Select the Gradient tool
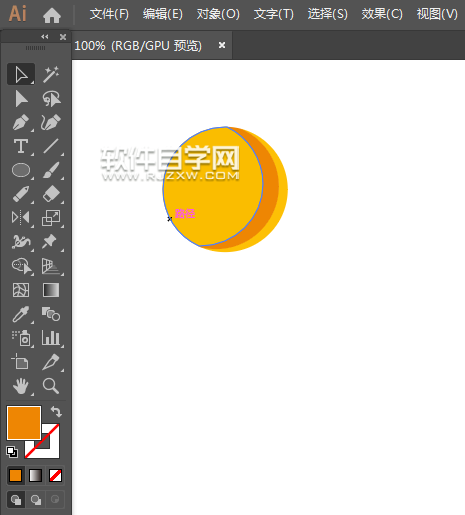This screenshot has width=465, height=515. pyautogui.click(x=51, y=290)
